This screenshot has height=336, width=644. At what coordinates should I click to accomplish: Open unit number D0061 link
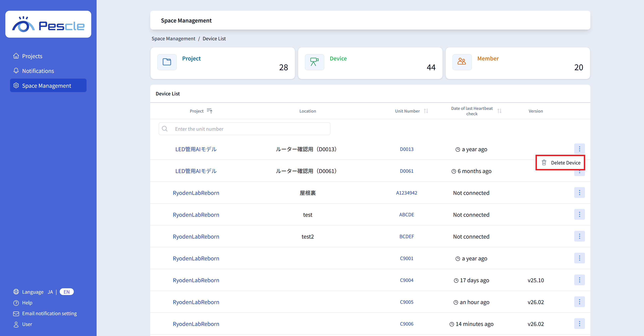407,171
